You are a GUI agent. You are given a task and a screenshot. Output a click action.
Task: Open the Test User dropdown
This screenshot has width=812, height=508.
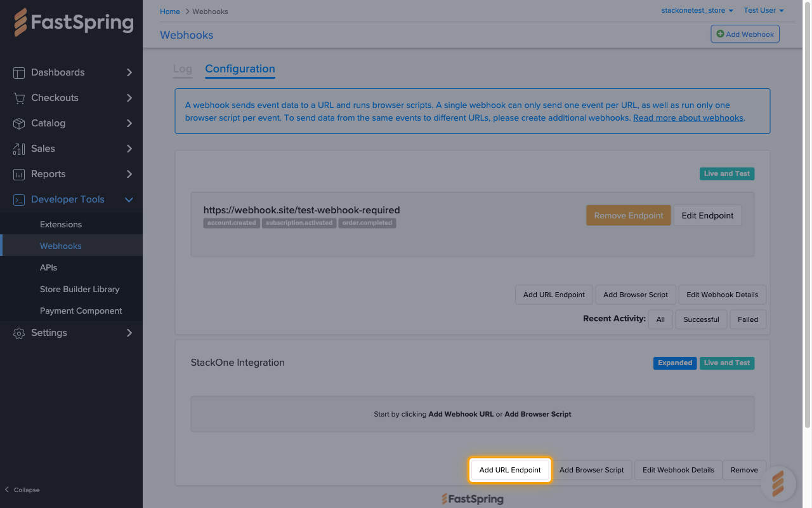(764, 10)
